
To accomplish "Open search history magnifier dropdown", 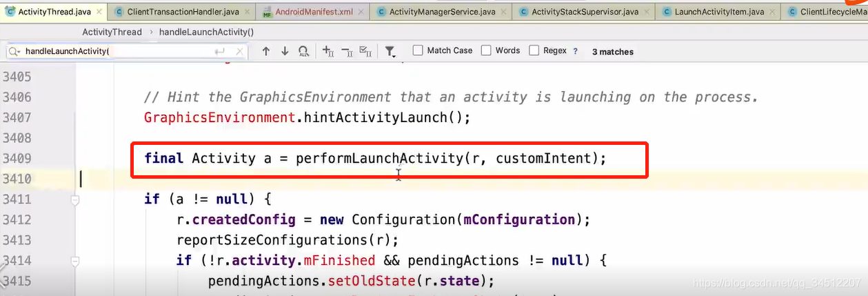I will point(14,52).
